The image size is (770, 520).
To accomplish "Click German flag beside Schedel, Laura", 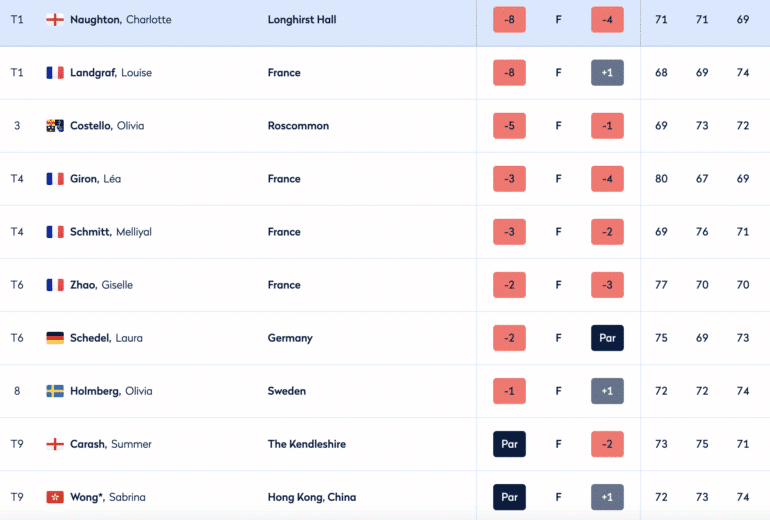I will [x=55, y=338].
